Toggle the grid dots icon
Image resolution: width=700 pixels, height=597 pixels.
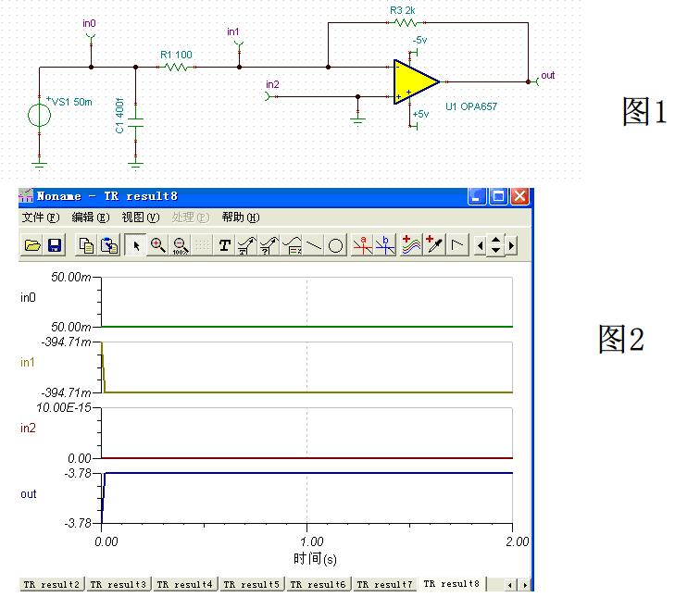pyautogui.click(x=202, y=245)
